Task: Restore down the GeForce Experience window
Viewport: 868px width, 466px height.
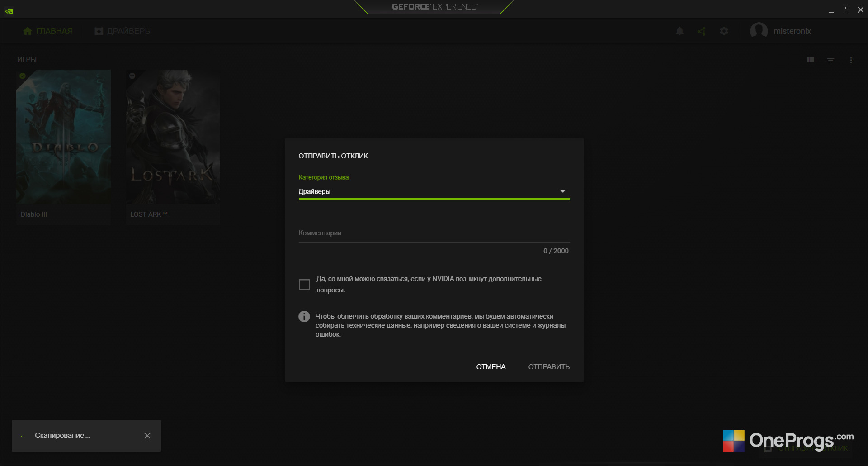Action: [846, 10]
